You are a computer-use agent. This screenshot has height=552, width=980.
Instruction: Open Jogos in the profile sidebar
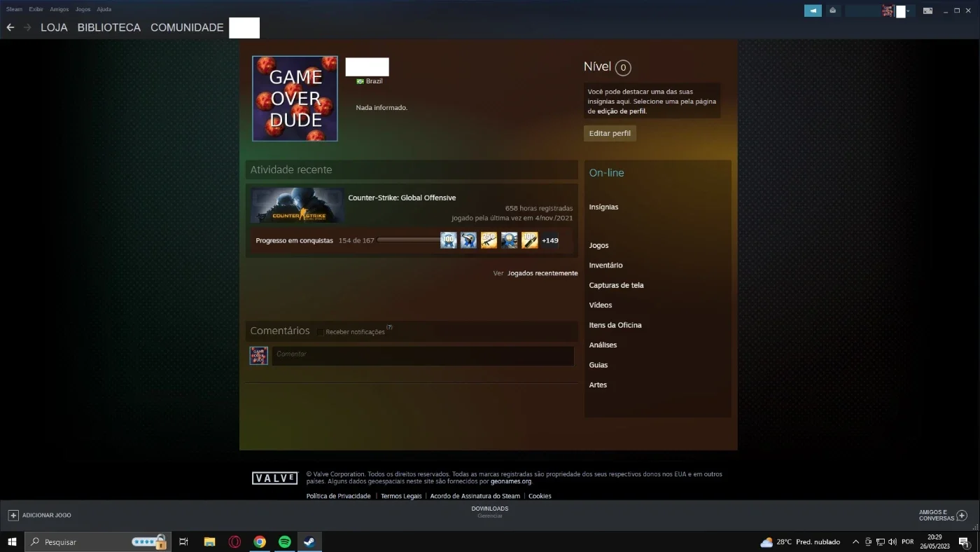coord(598,246)
